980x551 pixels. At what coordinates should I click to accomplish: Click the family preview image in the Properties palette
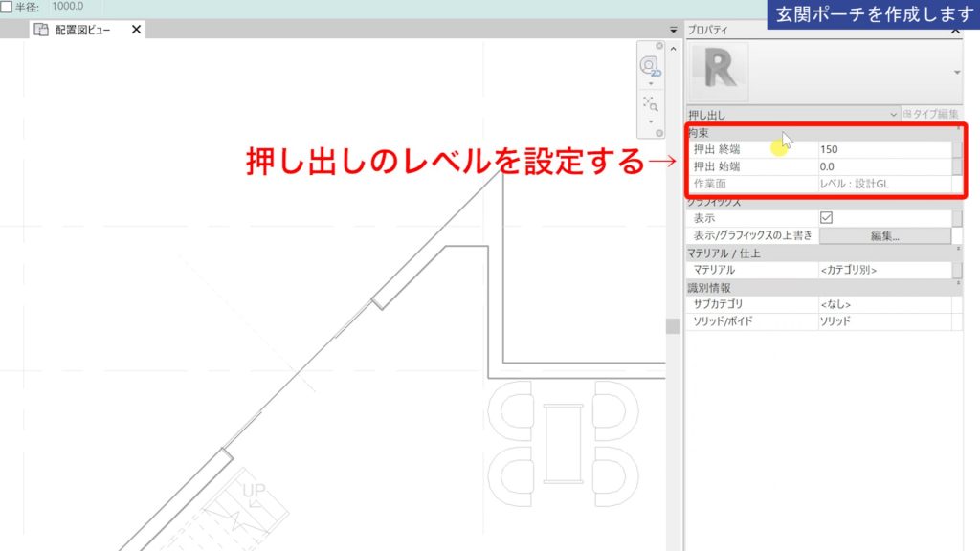718,70
